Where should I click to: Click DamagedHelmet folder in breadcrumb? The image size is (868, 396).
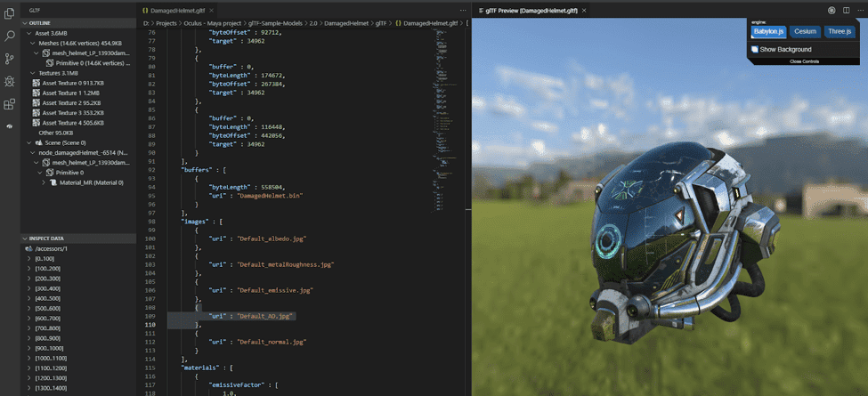tap(346, 23)
